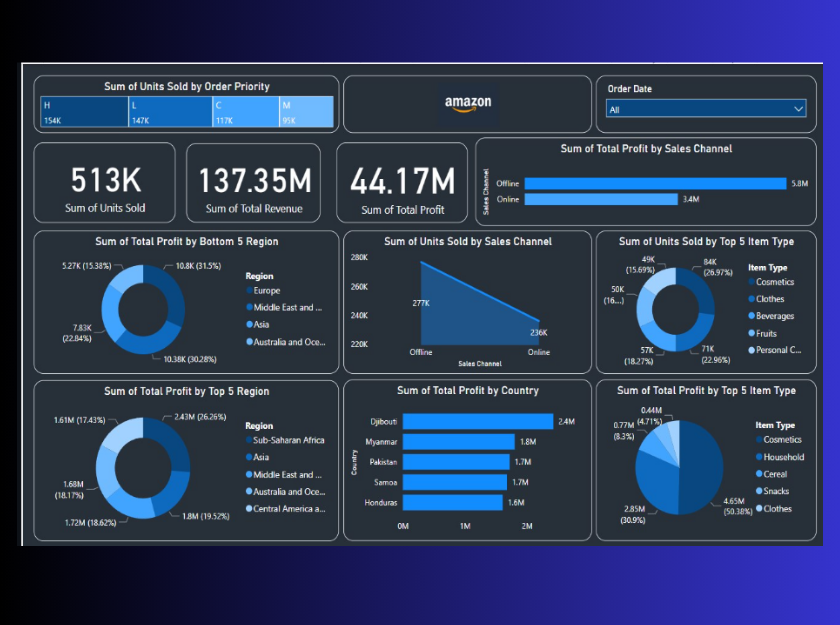Click Cereal legend item

point(771,474)
